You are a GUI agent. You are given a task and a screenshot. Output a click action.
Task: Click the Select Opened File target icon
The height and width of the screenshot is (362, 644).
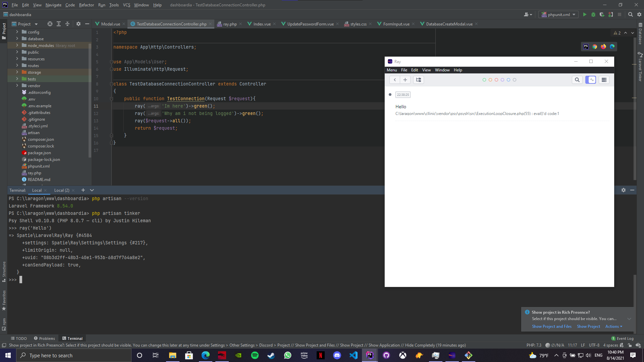tap(50, 24)
